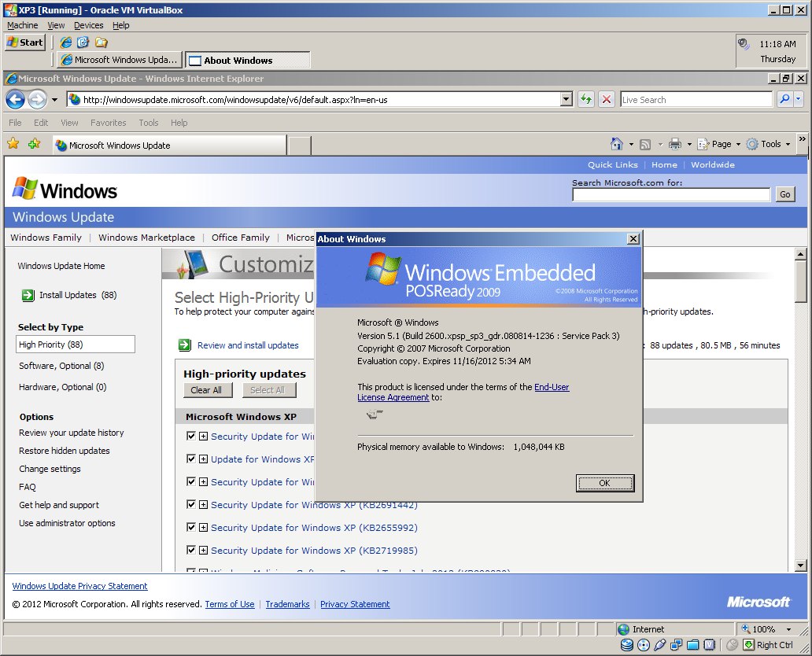This screenshot has height=656, width=812.
Task: Click VirtualBox optical disc status icon
Action: pos(643,645)
